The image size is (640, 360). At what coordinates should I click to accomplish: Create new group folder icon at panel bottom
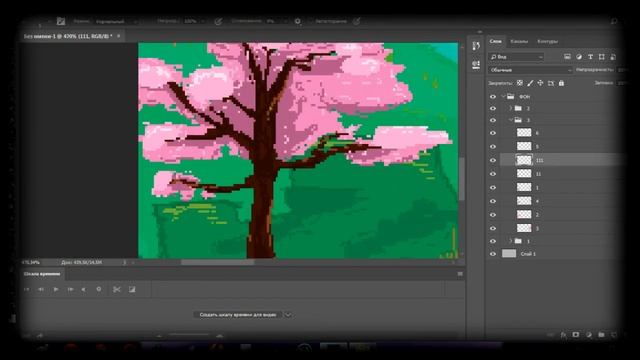pyautogui.click(x=601, y=335)
